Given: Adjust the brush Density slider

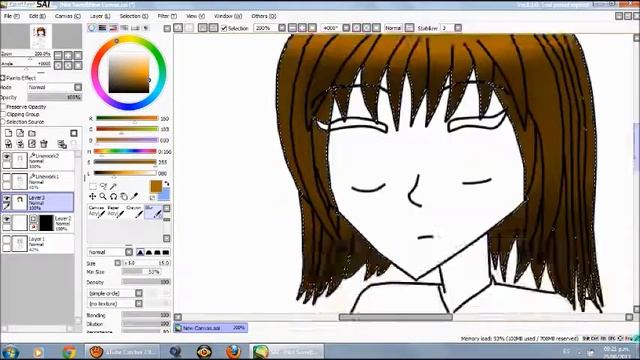Looking at the screenshot, I should [146, 282].
